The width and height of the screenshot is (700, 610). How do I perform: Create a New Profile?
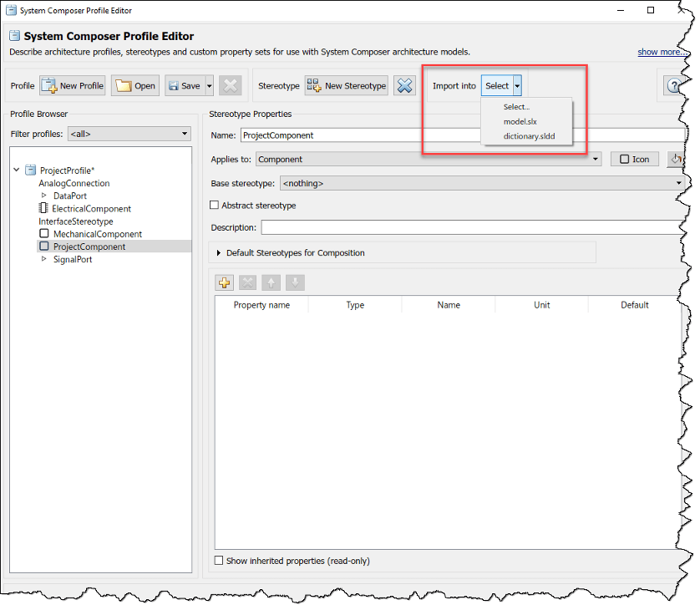(72, 85)
